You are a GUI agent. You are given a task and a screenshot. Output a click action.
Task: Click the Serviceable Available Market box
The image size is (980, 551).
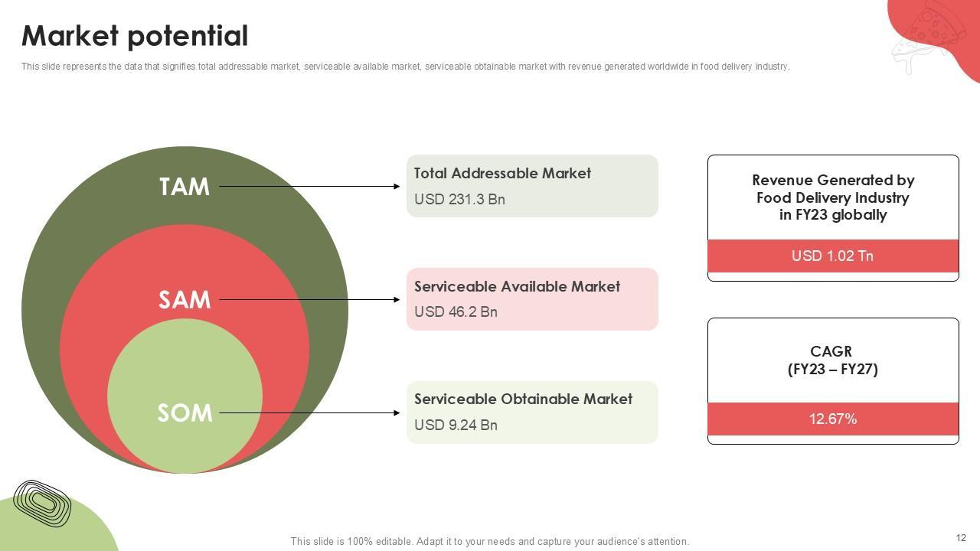pos(532,299)
